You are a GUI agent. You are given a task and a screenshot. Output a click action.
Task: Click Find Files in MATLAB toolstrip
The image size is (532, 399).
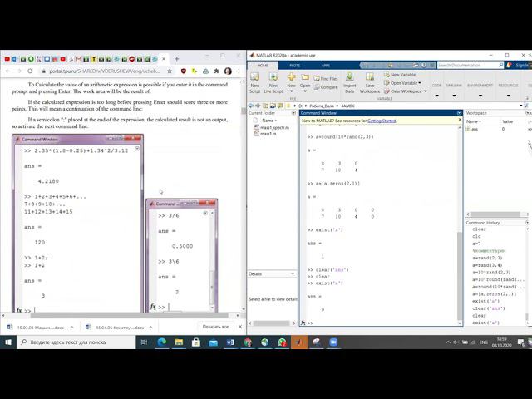pyautogui.click(x=325, y=79)
